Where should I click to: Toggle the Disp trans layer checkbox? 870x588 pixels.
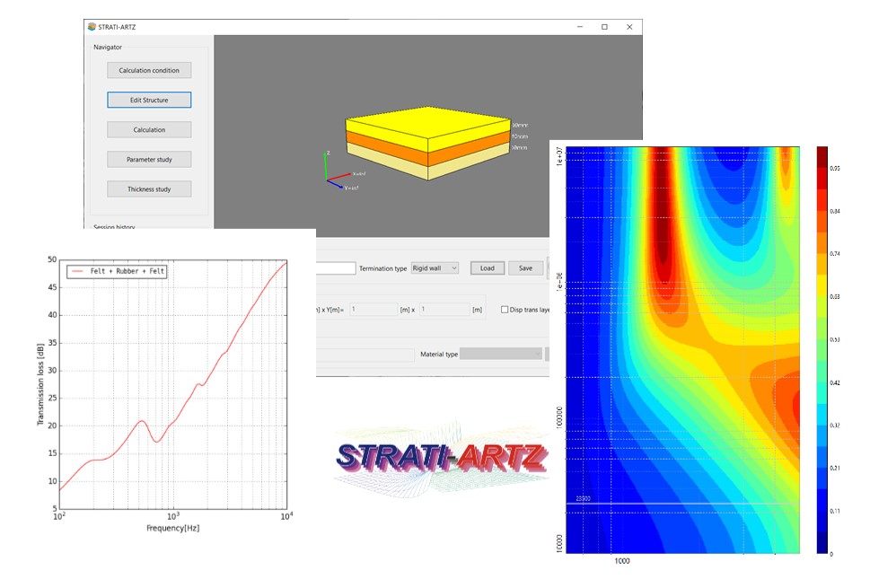(505, 310)
